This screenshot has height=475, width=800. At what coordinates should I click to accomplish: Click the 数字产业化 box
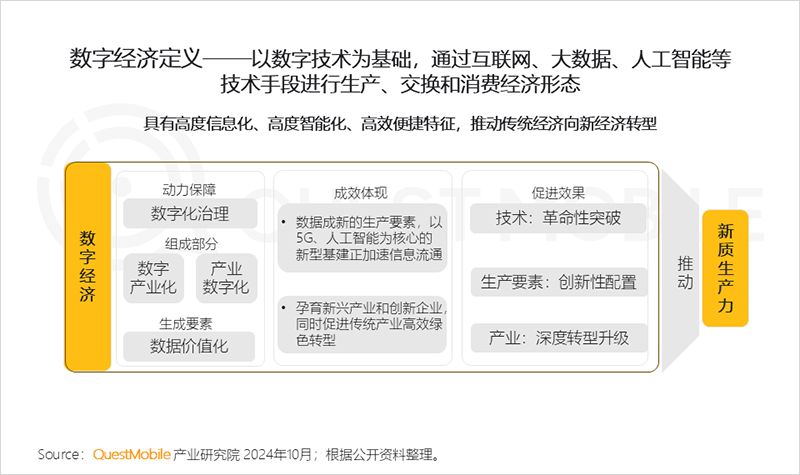pos(153,279)
